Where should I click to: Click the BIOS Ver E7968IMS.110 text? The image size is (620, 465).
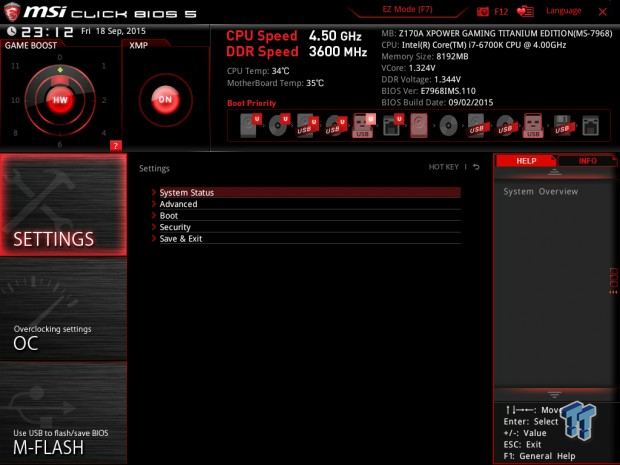coord(429,91)
